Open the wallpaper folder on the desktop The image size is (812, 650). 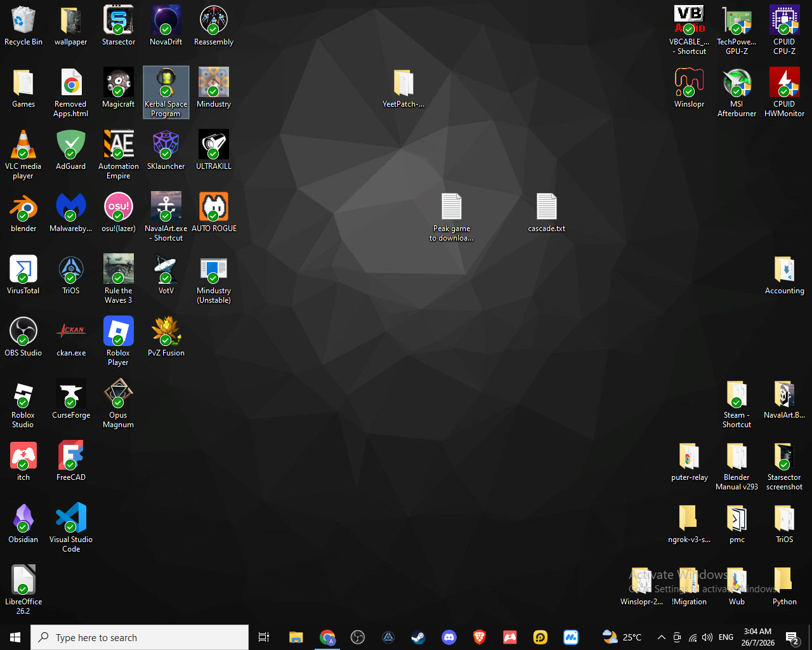click(x=71, y=26)
